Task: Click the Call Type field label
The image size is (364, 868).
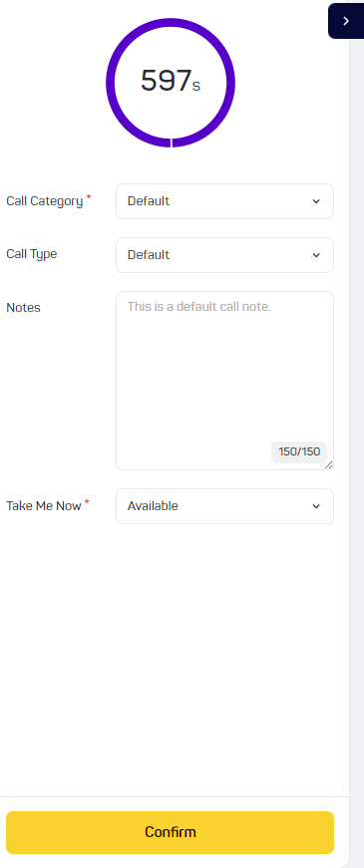Action: click(x=32, y=254)
